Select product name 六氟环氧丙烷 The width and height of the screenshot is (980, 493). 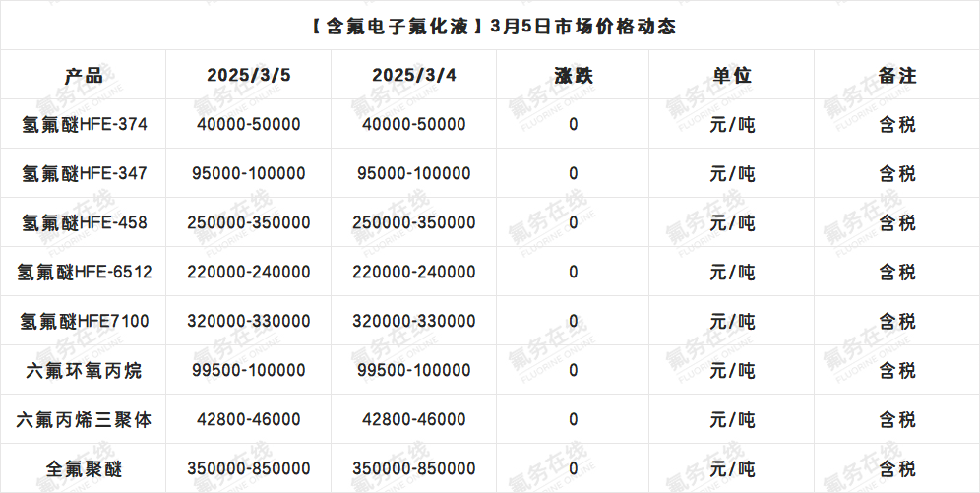click(x=84, y=371)
